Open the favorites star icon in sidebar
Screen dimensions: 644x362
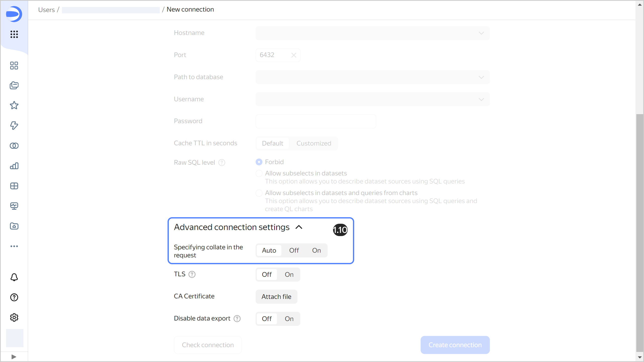14,105
